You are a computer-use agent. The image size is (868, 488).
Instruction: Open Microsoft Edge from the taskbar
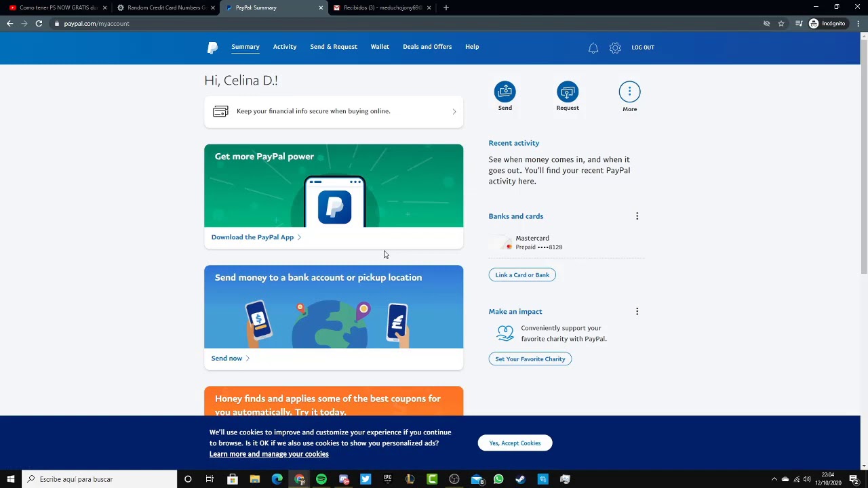[x=277, y=479]
